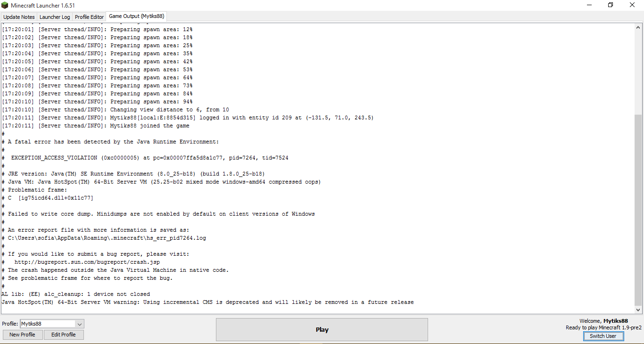Click the 'AL lib: (EE) alc_cleanup' line
Image resolution: width=644 pixels, height=344 pixels.
[76, 294]
